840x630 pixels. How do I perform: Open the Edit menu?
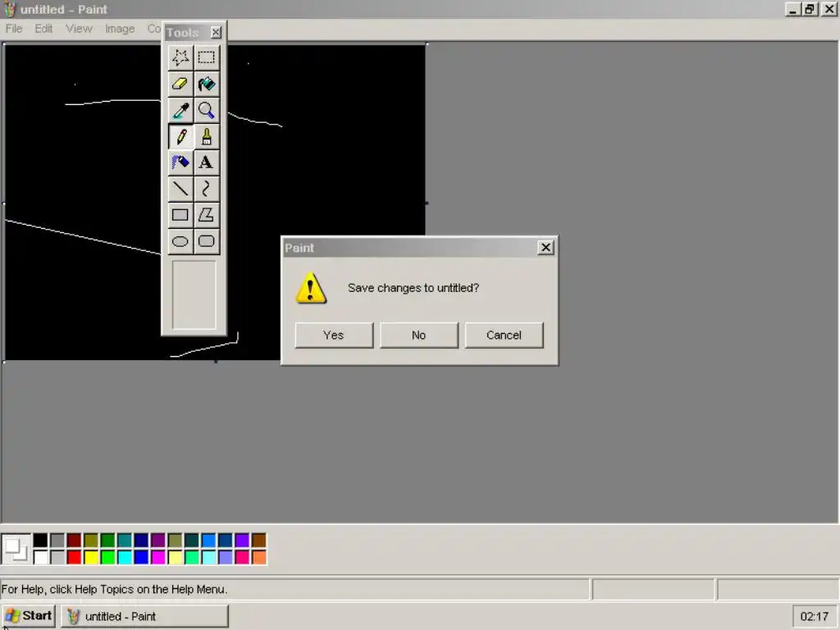pyautogui.click(x=44, y=29)
